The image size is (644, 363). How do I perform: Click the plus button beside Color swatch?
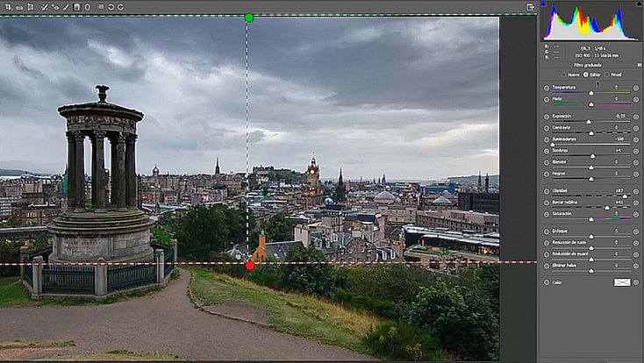(636, 282)
